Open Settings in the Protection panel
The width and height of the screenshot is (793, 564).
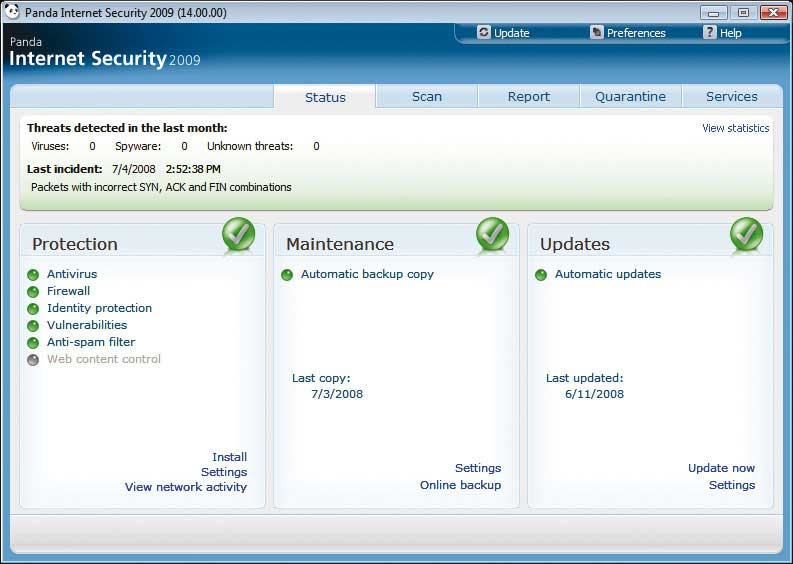pyautogui.click(x=224, y=472)
